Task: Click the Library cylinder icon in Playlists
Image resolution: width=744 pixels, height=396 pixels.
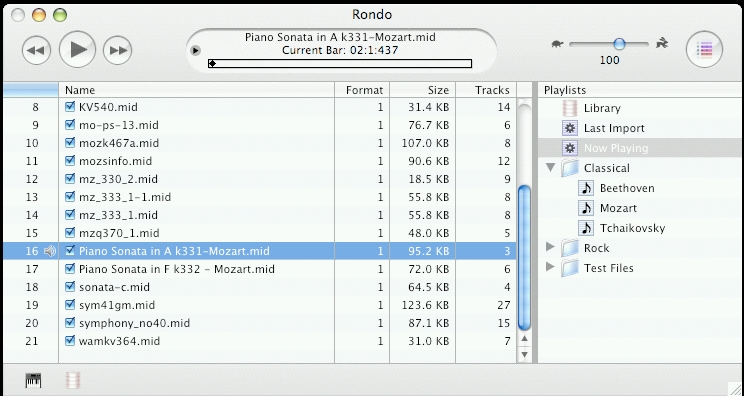Action: coord(569,108)
